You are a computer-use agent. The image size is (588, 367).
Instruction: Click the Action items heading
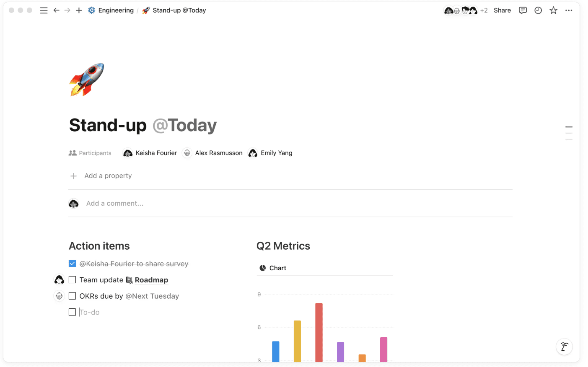pyautogui.click(x=99, y=246)
